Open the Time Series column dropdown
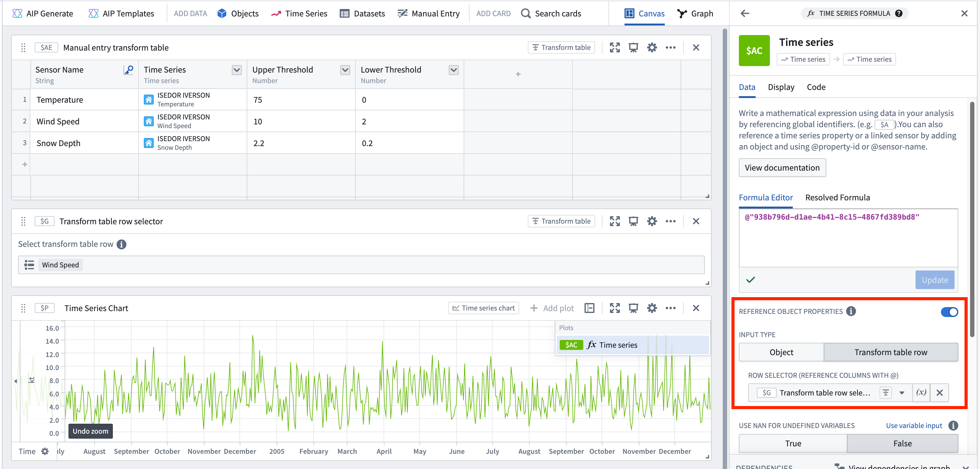980x469 pixels. [236, 70]
